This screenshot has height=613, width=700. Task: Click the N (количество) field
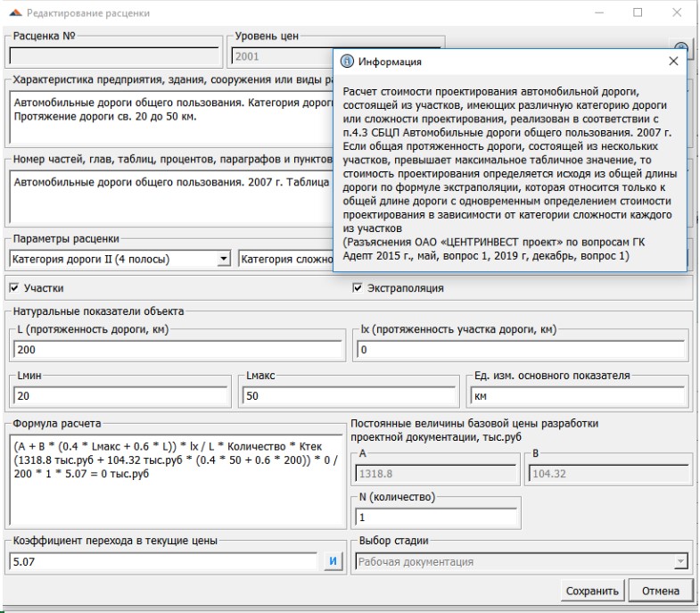point(436,518)
